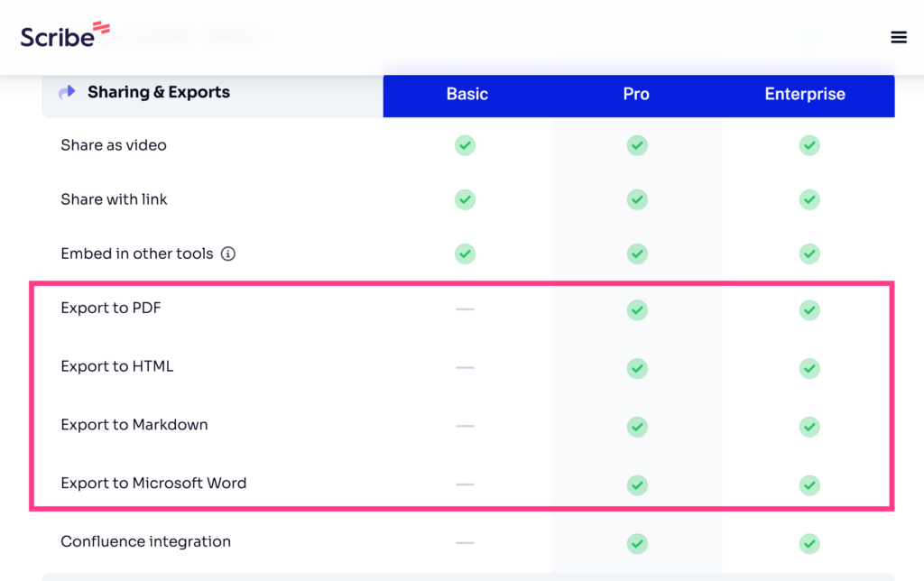
Task: Click the Enterprise checkmark for Share with link
Action: [x=809, y=199]
